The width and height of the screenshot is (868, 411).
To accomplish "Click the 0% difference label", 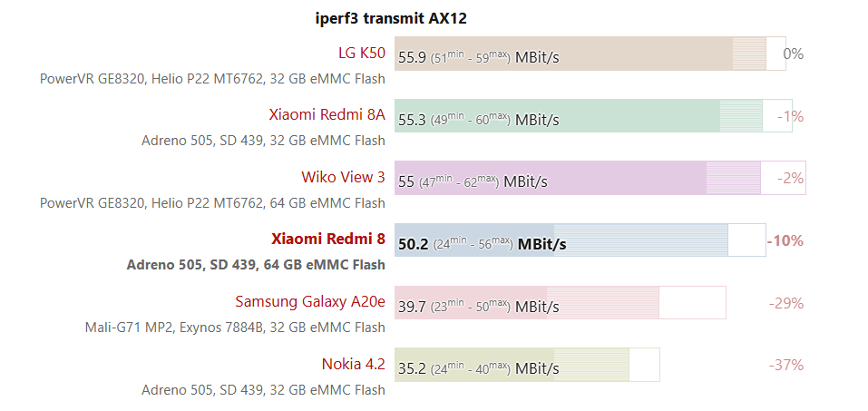I will tap(793, 54).
